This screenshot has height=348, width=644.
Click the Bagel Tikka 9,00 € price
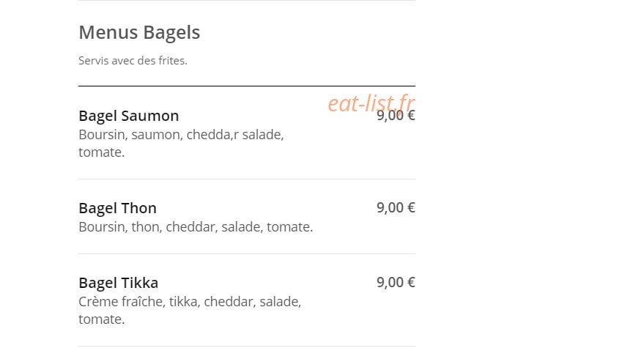(x=396, y=282)
